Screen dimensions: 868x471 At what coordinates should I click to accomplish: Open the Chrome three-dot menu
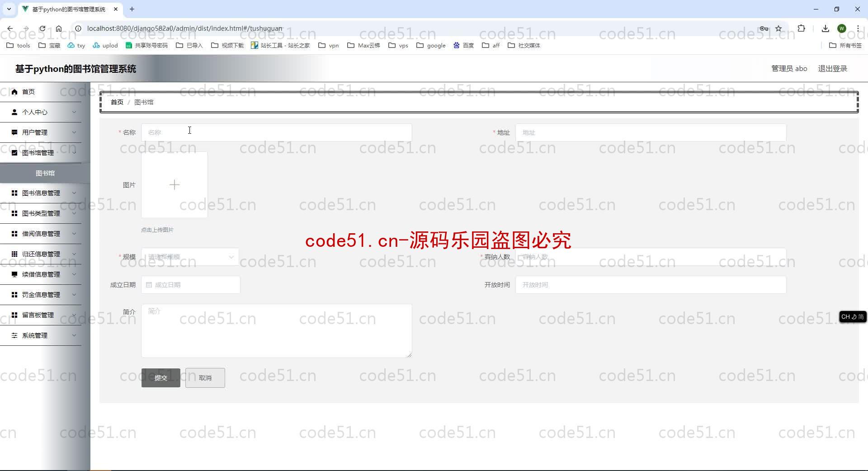point(858,28)
